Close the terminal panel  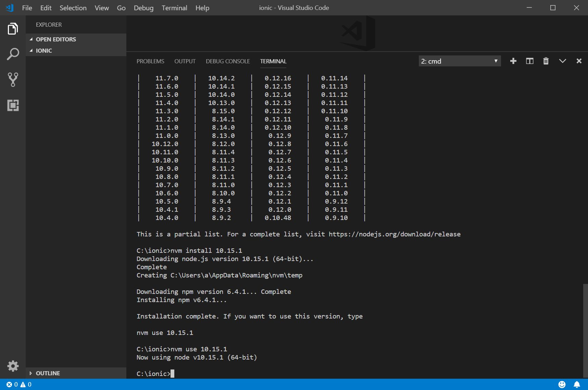579,61
